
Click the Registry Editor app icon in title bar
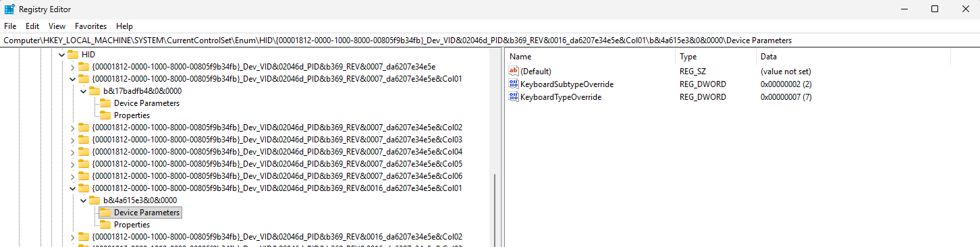tap(9, 9)
